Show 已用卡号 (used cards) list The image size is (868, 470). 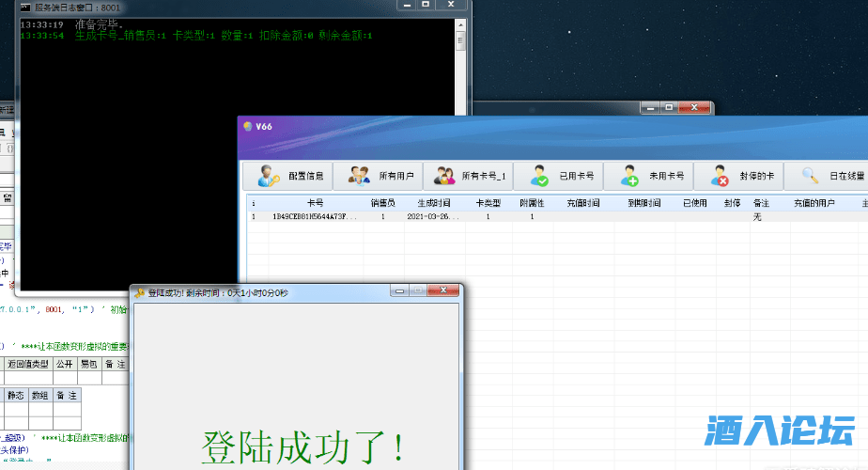(558, 176)
